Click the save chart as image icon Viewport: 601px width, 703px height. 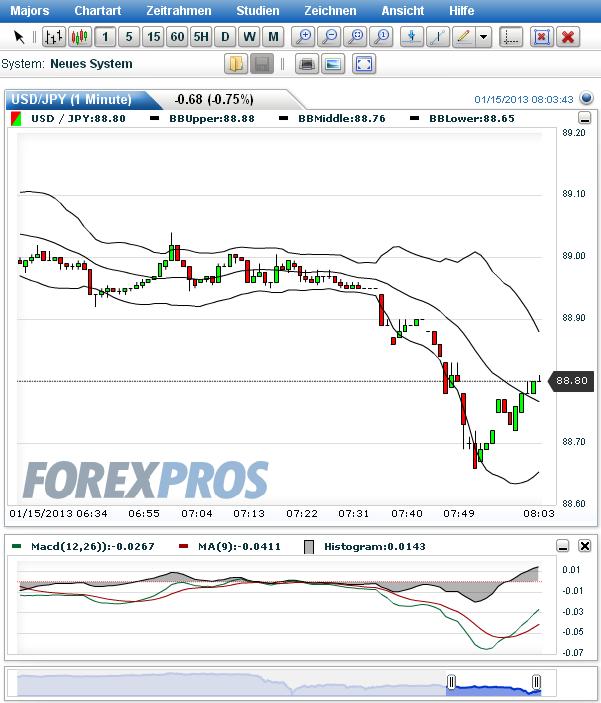(333, 64)
